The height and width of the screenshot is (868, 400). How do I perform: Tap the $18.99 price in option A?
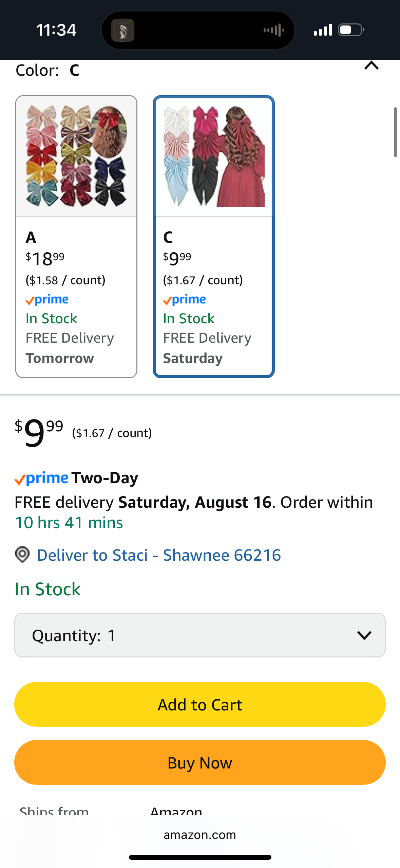[x=45, y=259]
